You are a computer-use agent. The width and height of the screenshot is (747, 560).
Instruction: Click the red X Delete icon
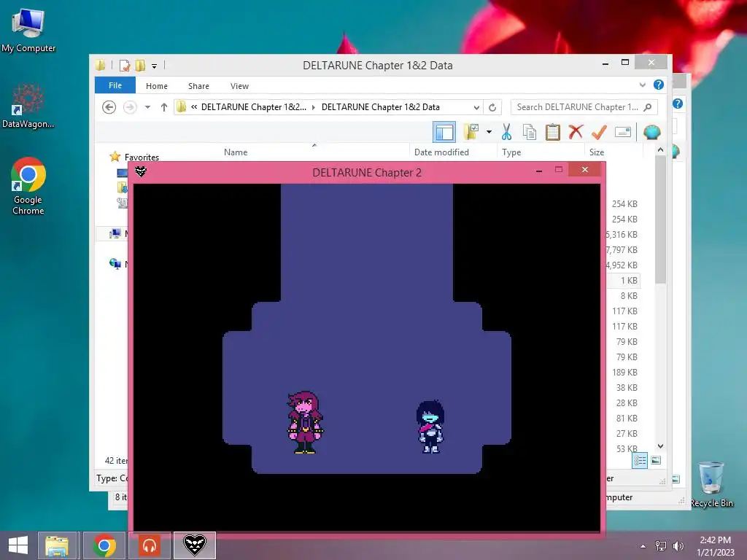(576, 131)
